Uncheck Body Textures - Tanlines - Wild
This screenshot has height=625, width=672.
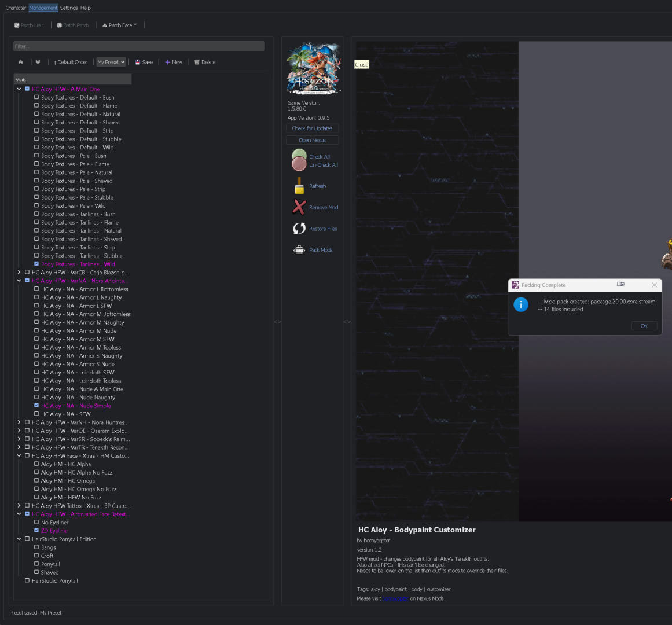pyautogui.click(x=36, y=264)
